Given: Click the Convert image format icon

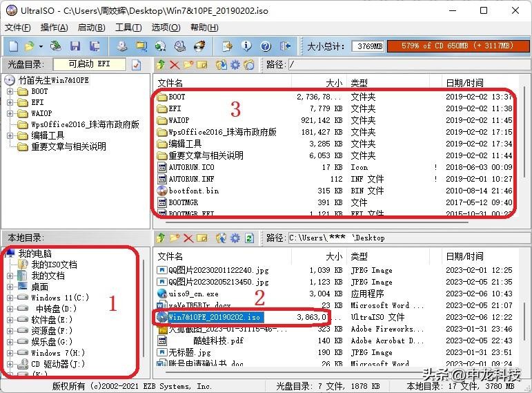Looking at the screenshot, I should point(141,46).
